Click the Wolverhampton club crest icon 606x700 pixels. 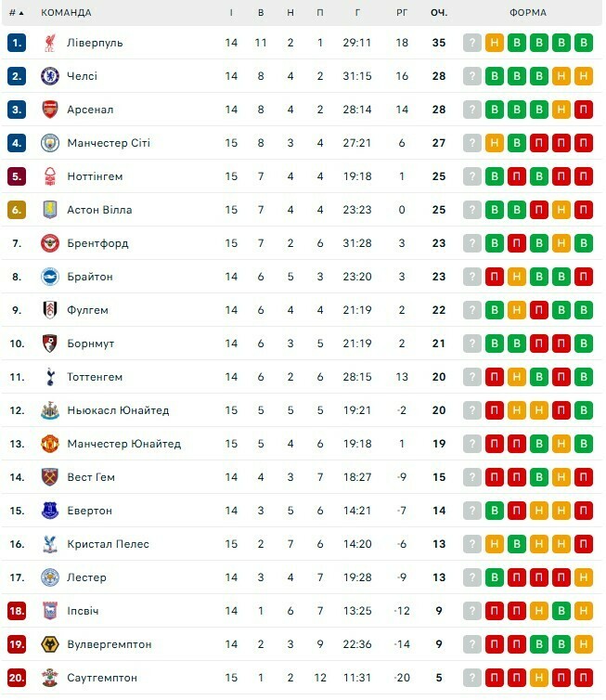pyautogui.click(x=49, y=644)
